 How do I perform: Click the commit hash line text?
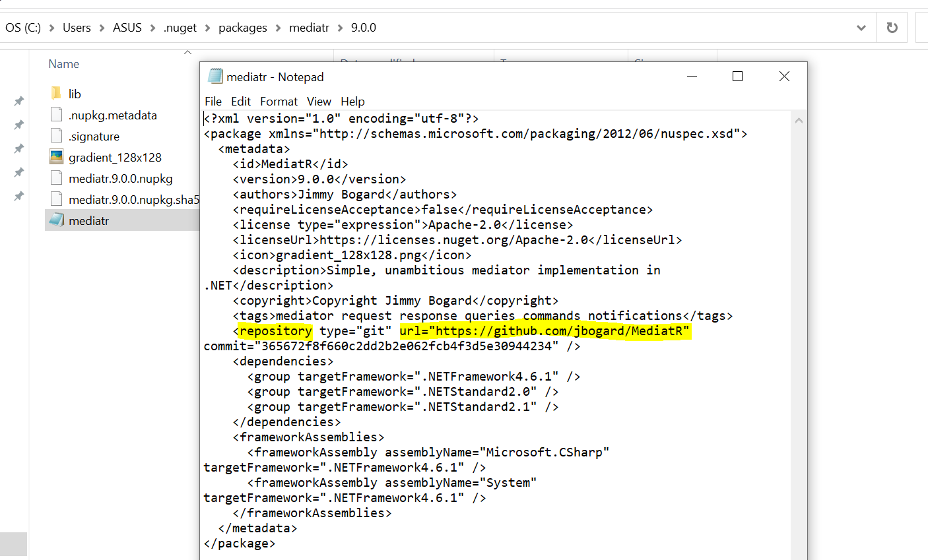392,346
